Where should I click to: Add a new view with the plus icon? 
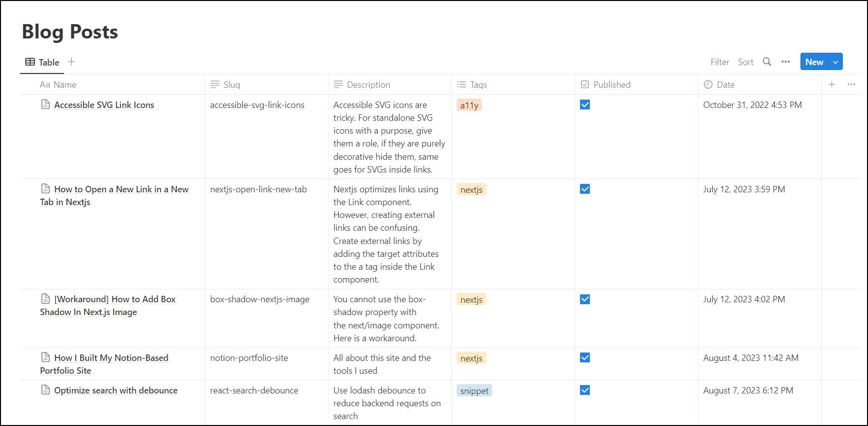(72, 62)
